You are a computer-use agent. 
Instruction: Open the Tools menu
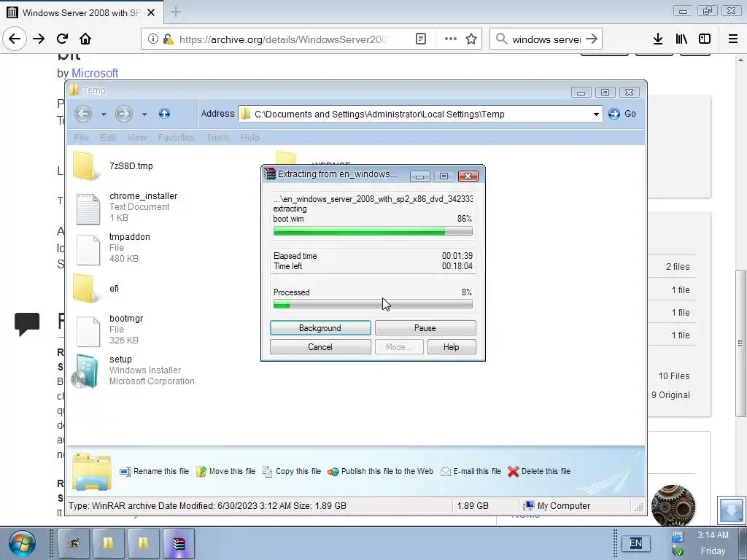tap(217, 138)
